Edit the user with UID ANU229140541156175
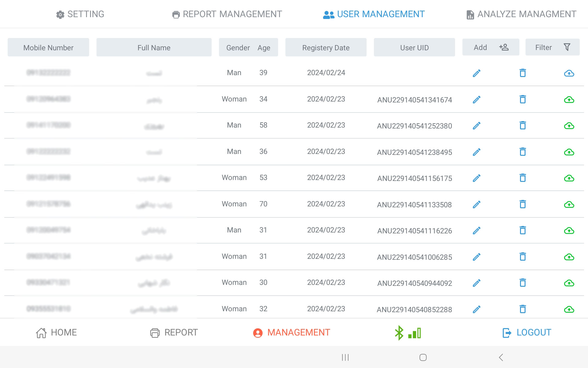The width and height of the screenshot is (588, 368). click(x=477, y=178)
